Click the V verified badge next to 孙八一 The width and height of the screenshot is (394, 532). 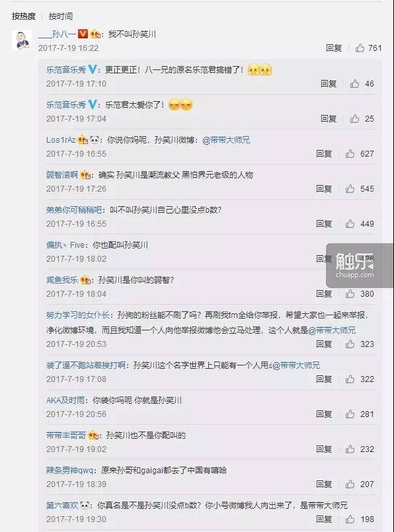[83, 34]
